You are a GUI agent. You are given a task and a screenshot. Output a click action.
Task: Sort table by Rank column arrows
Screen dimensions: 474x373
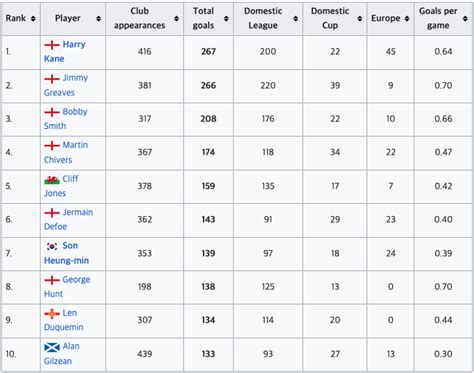coord(33,19)
